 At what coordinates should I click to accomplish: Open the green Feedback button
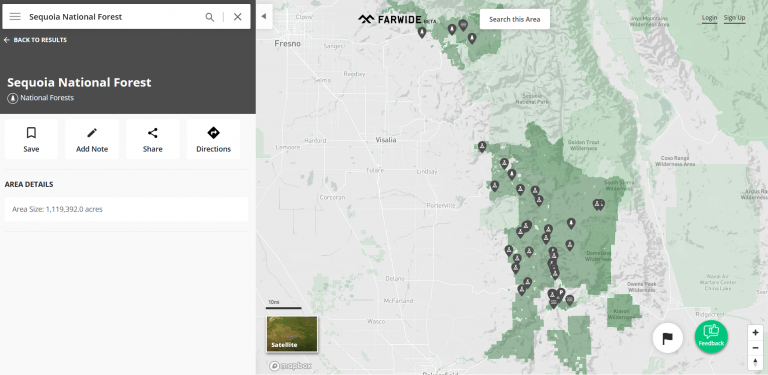(x=711, y=336)
